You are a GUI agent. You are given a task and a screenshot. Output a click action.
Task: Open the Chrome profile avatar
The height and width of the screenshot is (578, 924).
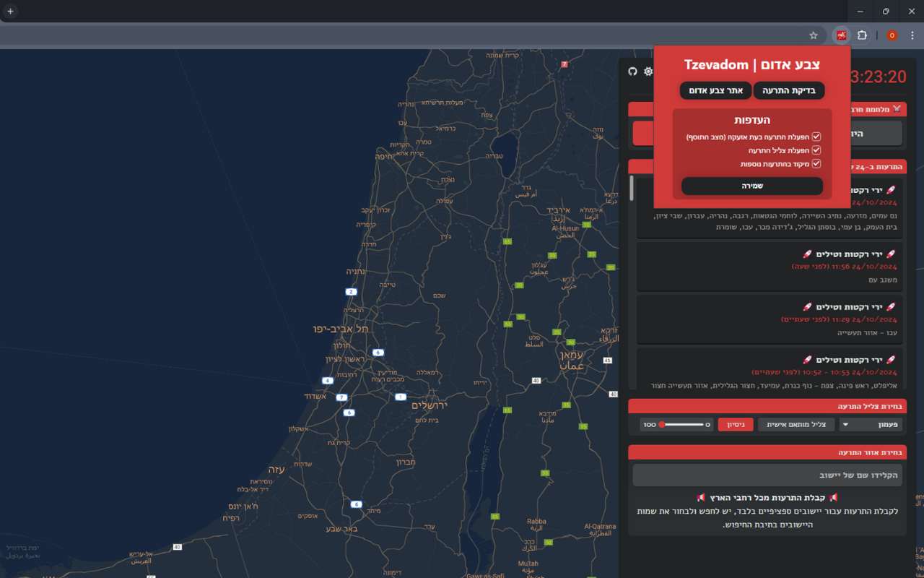pyautogui.click(x=892, y=35)
